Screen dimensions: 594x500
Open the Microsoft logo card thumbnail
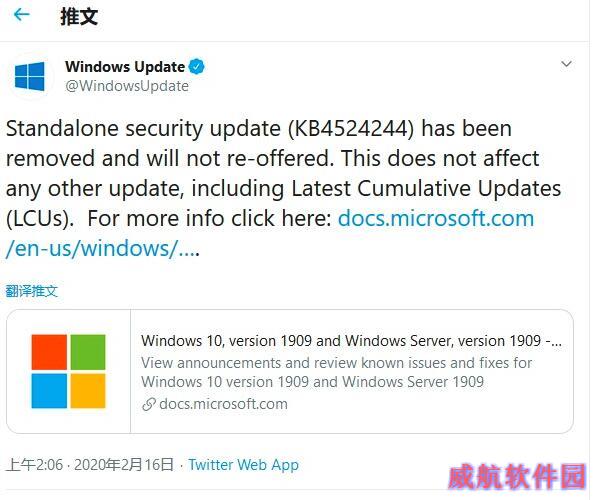click(x=68, y=371)
